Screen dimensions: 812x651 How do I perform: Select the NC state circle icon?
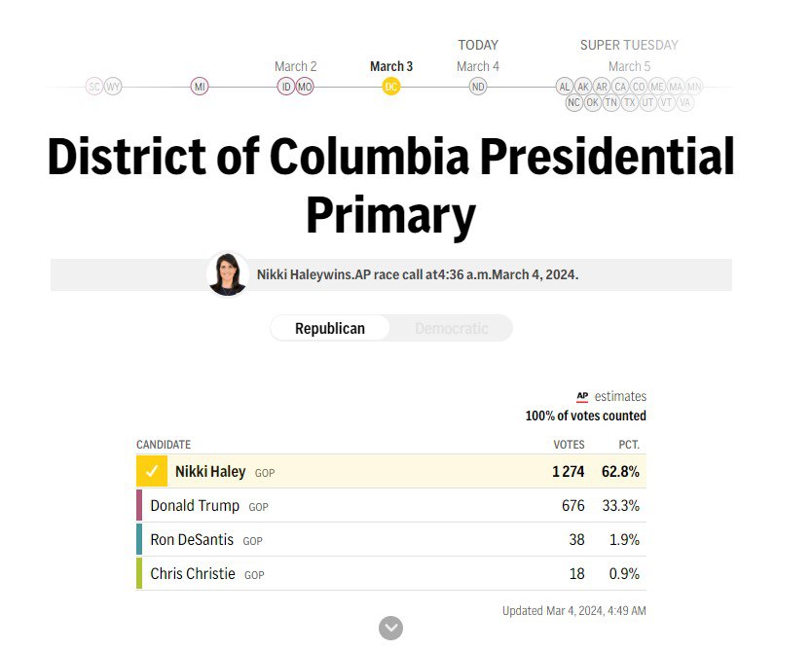573,102
